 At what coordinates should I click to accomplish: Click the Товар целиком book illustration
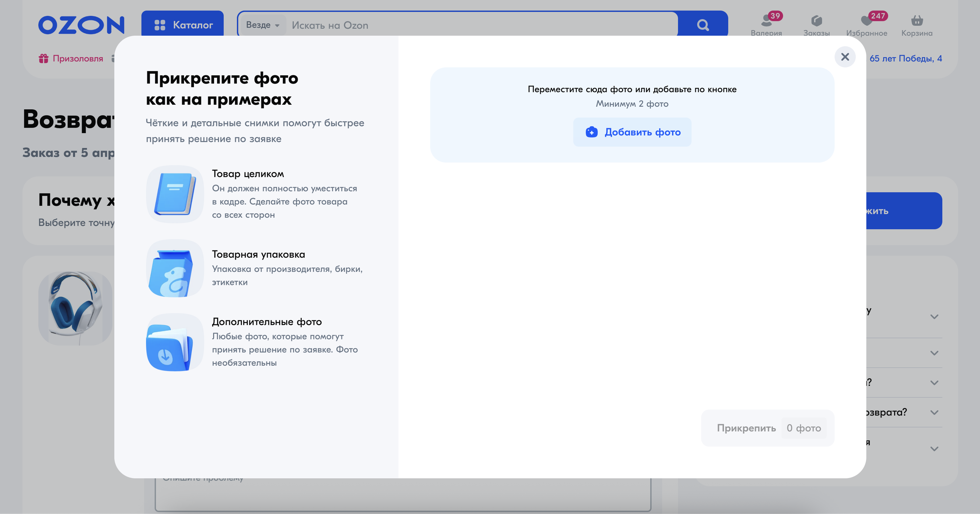pyautogui.click(x=175, y=194)
